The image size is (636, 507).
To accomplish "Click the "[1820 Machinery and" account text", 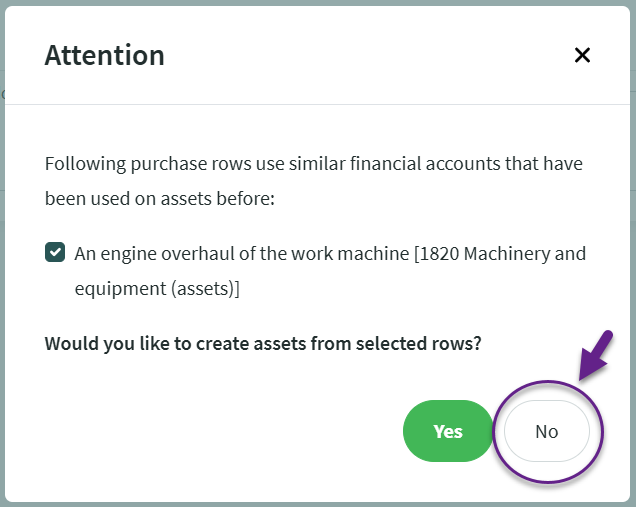I will (500, 253).
